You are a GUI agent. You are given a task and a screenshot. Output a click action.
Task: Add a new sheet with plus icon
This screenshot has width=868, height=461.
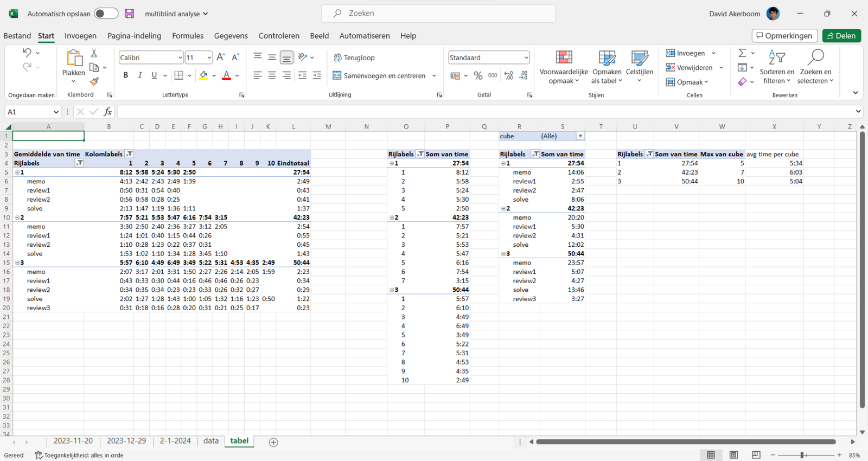273,442
